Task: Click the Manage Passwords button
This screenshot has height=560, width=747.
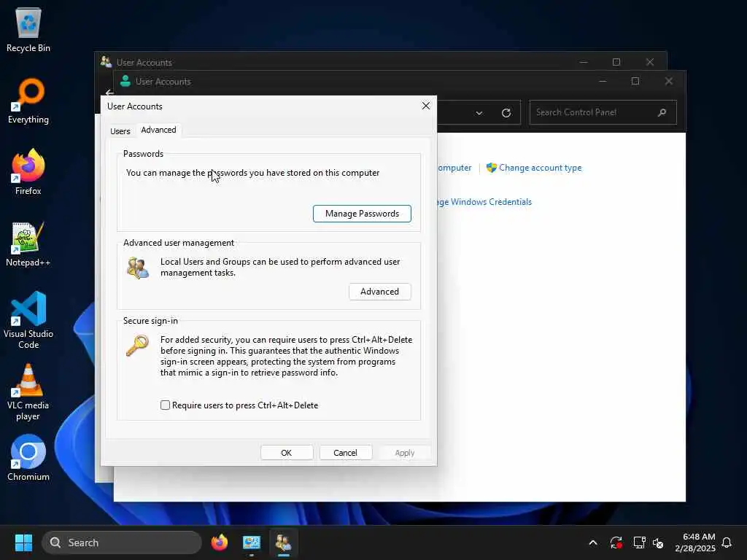Action: tap(362, 214)
